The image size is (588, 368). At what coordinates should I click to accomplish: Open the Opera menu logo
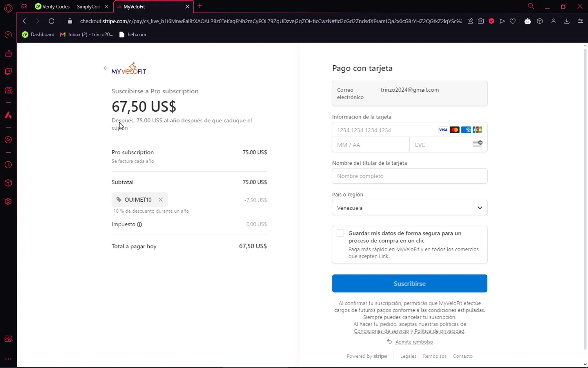pos(8,8)
